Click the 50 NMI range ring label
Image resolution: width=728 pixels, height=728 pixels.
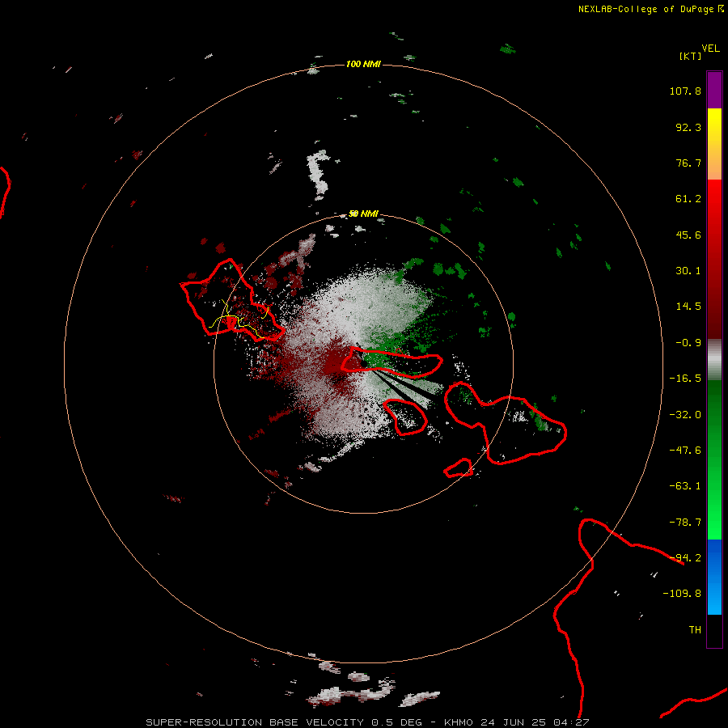(363, 214)
